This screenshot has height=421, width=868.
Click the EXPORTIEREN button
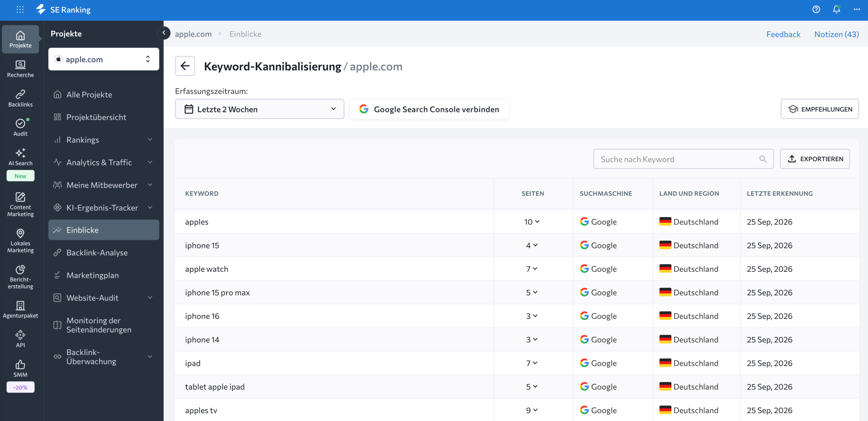815,159
